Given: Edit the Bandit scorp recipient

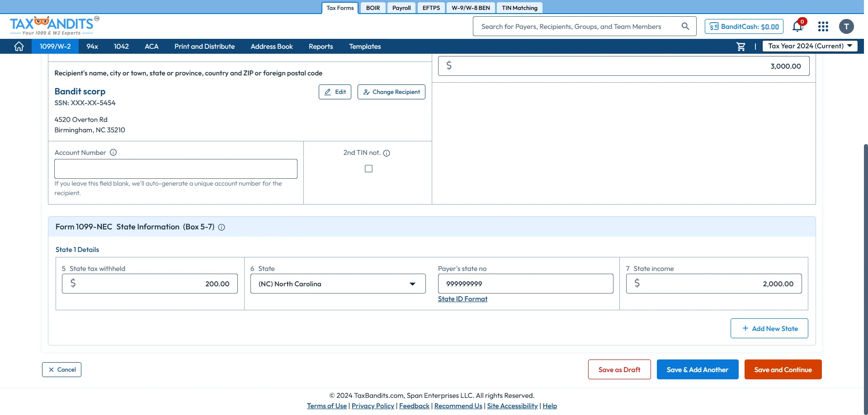Looking at the screenshot, I should pos(335,92).
